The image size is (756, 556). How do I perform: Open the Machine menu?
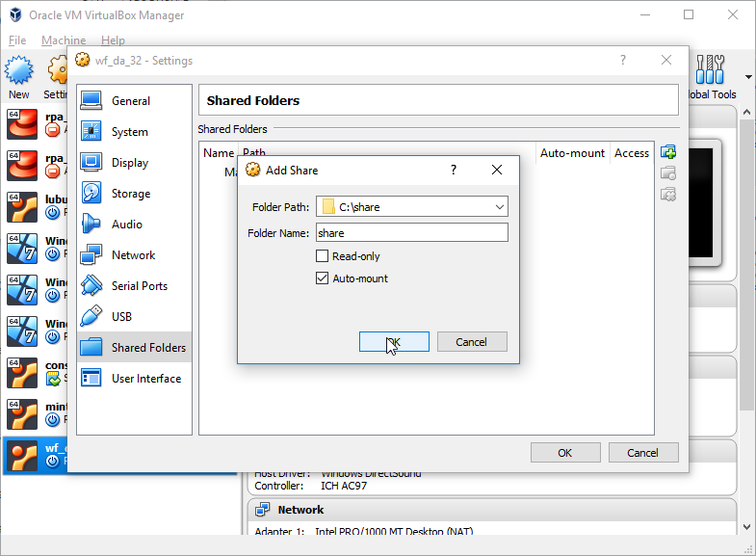tap(64, 40)
